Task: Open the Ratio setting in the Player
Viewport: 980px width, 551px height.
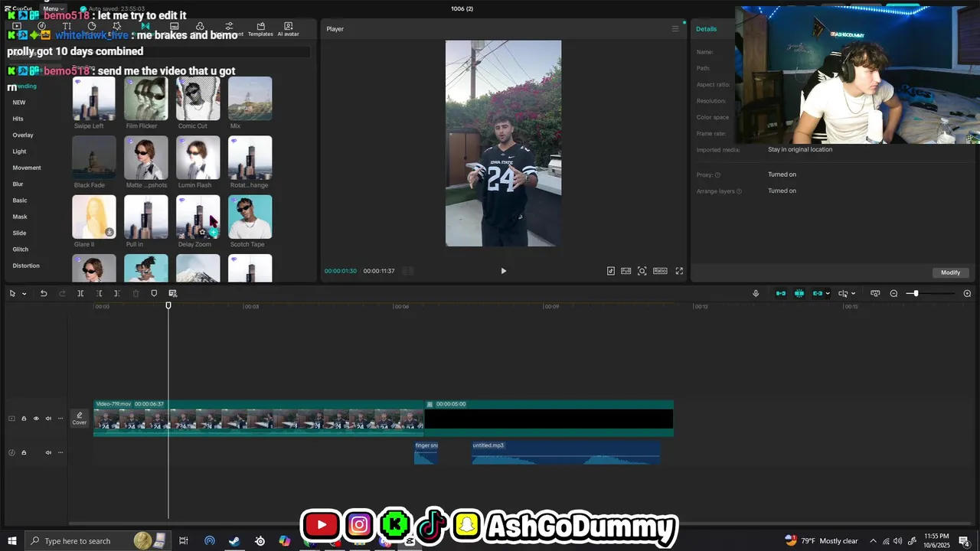Action: pos(660,271)
